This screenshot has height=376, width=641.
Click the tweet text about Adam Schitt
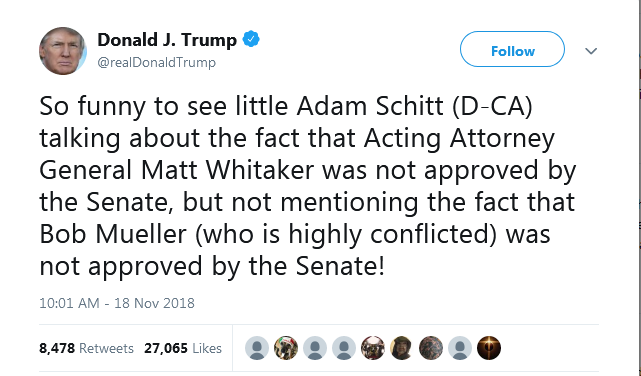click(x=307, y=186)
